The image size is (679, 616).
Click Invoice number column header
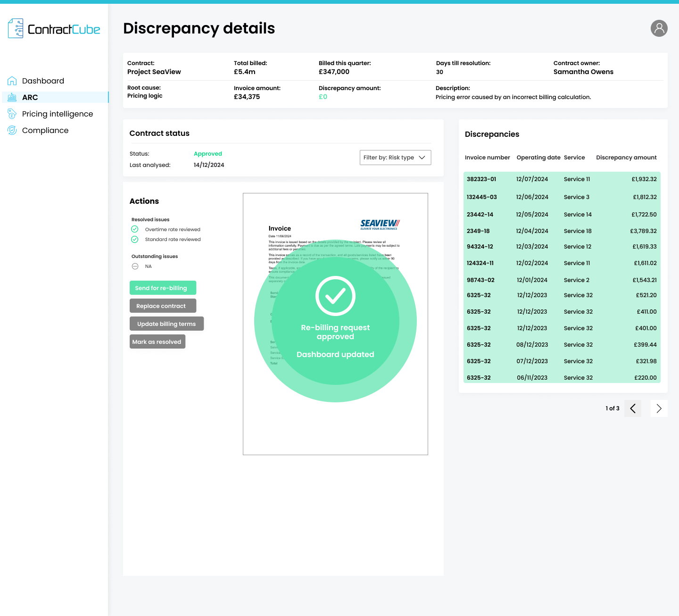point(487,158)
